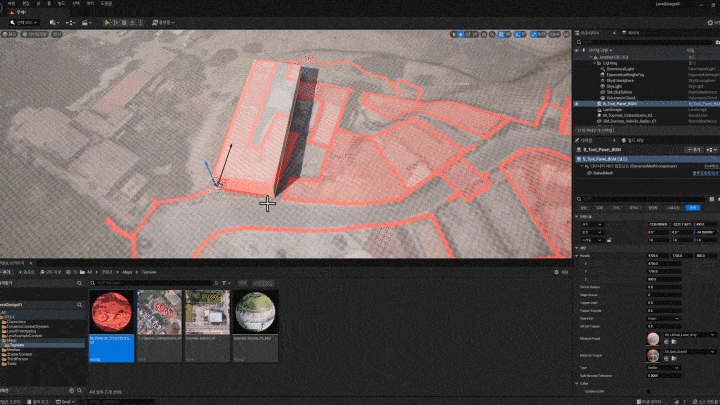The image size is (720, 405).
Task: Collapse the Lighting folder in Outliner
Action: 595,63
